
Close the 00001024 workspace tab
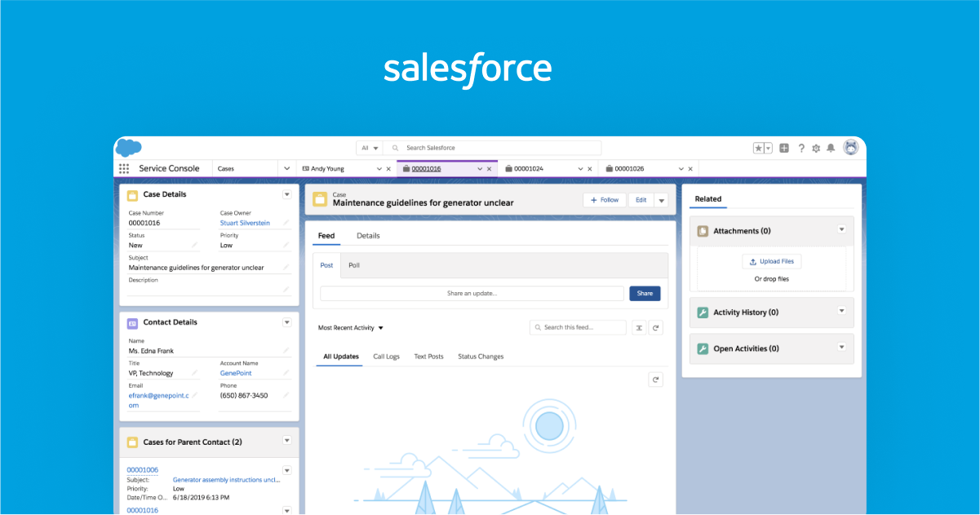[x=590, y=169]
